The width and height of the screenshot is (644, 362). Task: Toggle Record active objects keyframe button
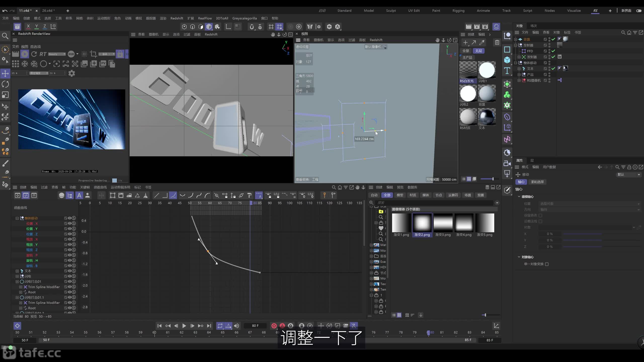274,326
